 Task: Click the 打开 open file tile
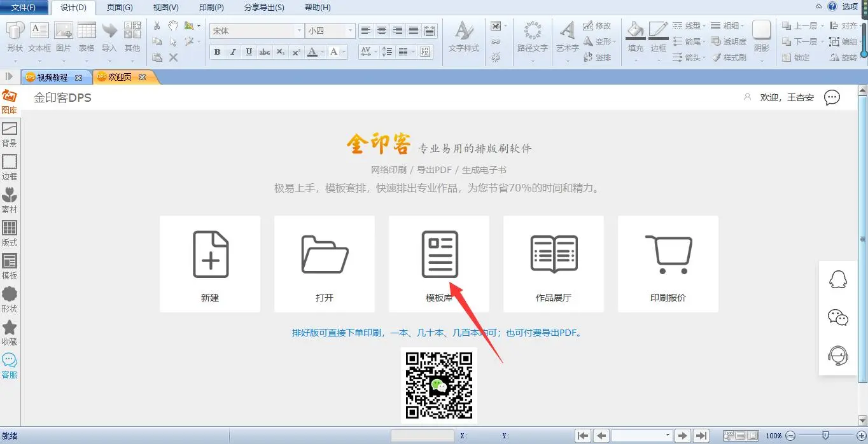(325, 264)
